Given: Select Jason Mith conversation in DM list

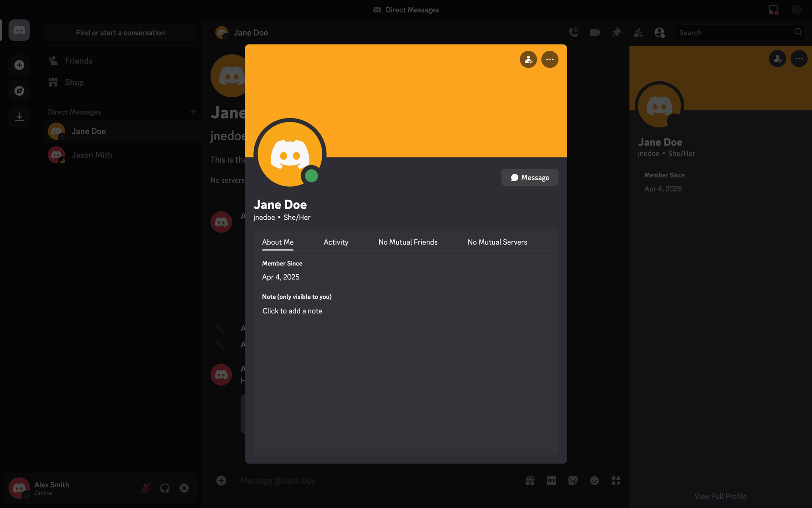Looking at the screenshot, I should coord(121,155).
